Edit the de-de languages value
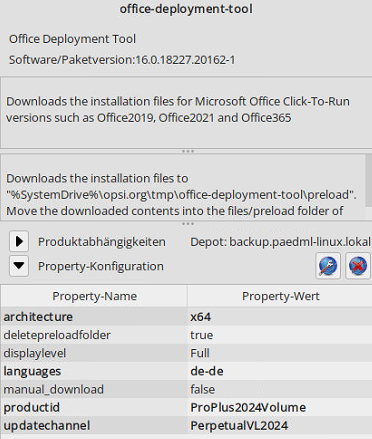Image resolution: width=372 pixels, height=439 pixels. 280,371
